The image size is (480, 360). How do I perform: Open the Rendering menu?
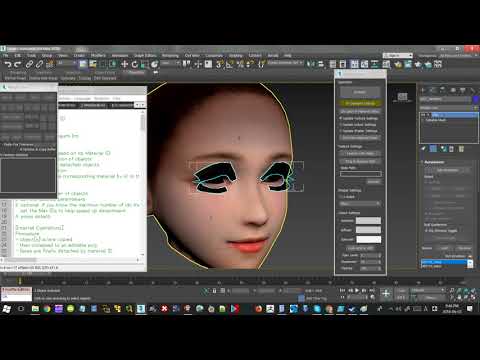pyautogui.click(x=170, y=55)
